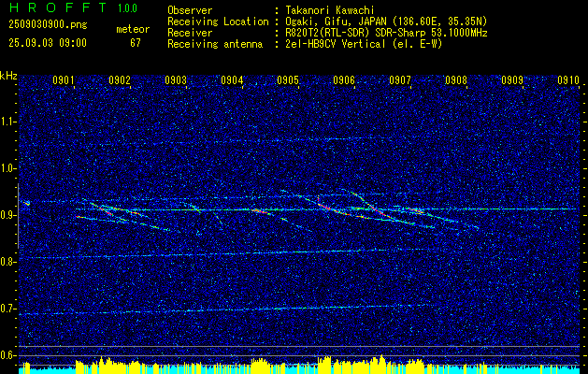
Task: Select the version number 1.0.0
Action: [127, 7]
